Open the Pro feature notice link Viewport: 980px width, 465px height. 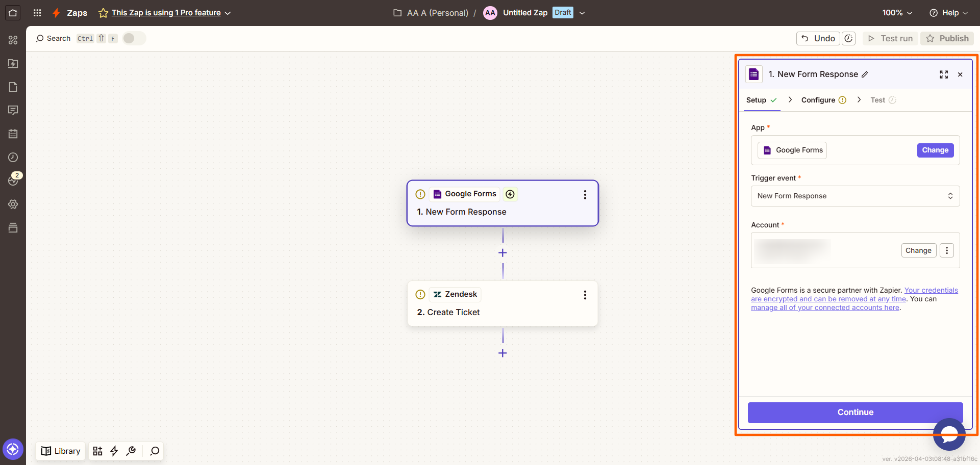166,13
